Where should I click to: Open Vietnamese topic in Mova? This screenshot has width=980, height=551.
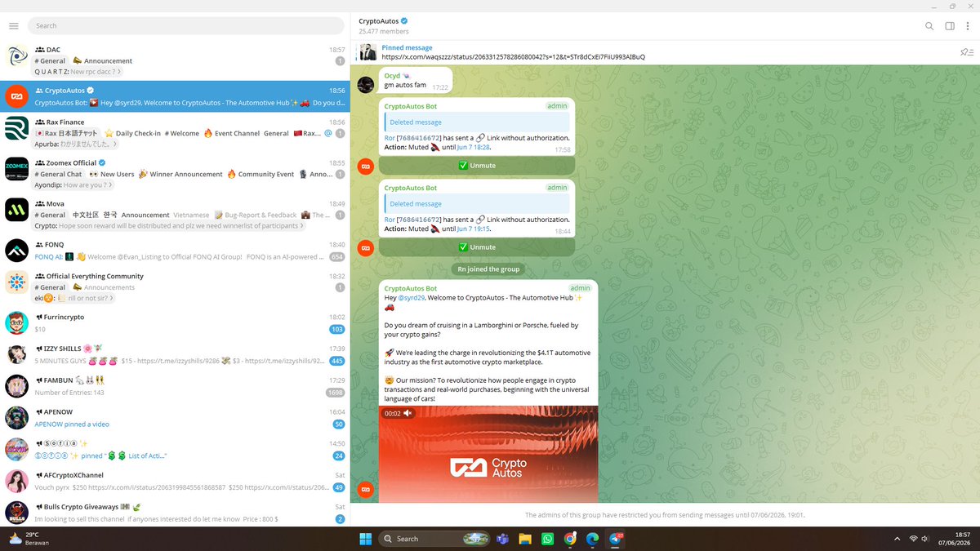(x=191, y=215)
